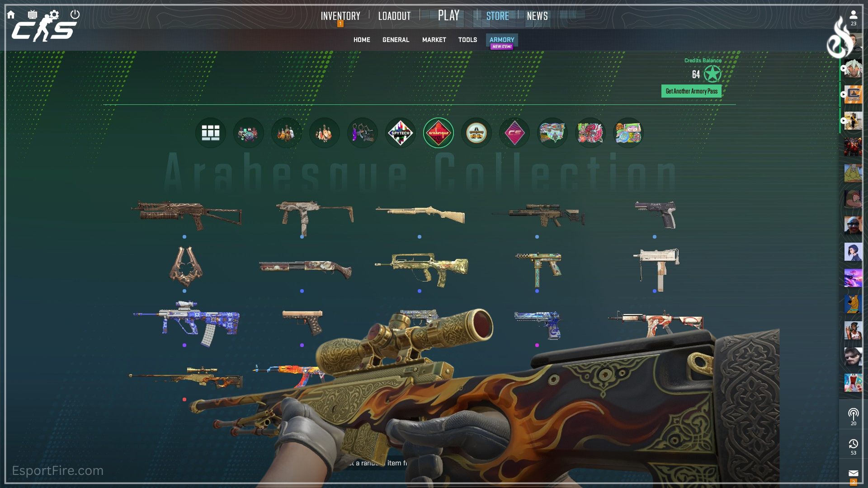Click the power quit icon
868x488 pixels.
75,14
